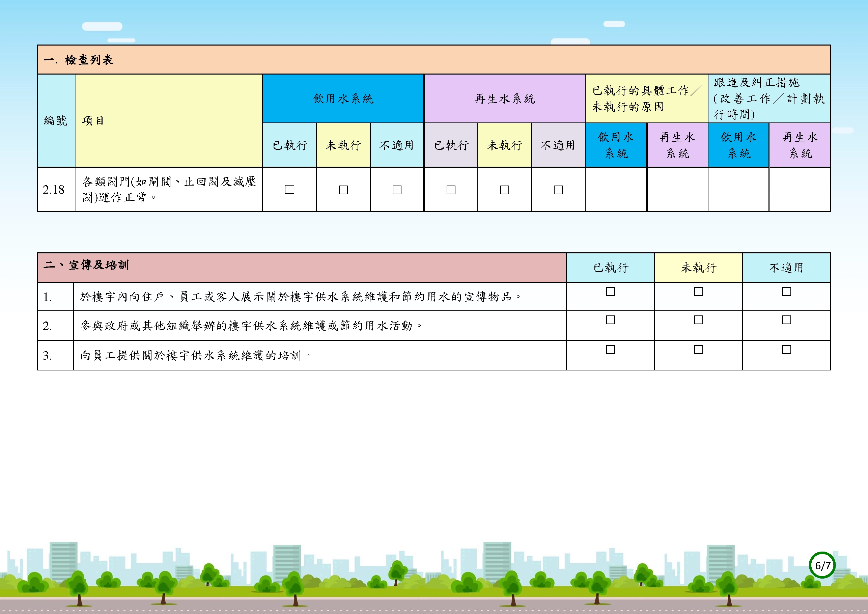Click 已執行 header in 宣傳及培訓 table

tap(611, 268)
